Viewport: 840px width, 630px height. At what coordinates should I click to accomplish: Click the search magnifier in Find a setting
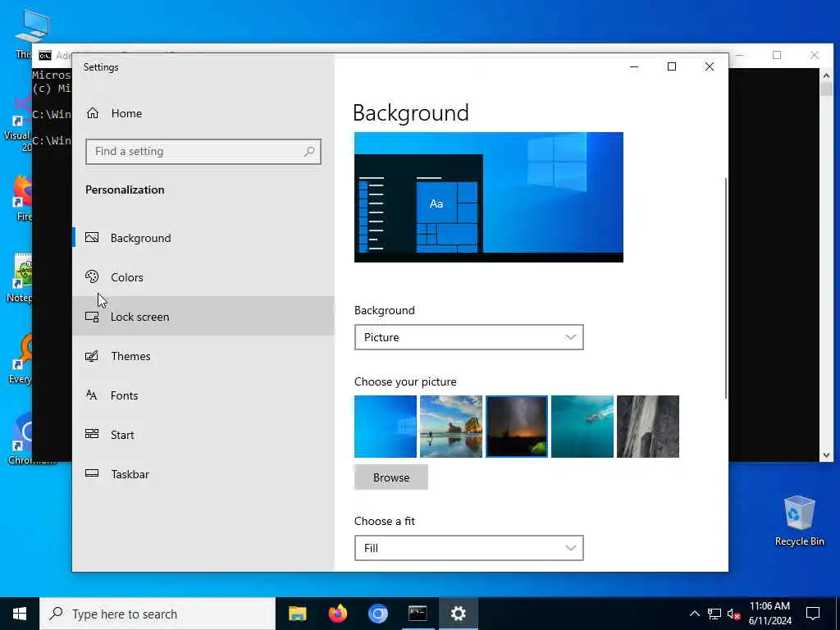pos(309,152)
